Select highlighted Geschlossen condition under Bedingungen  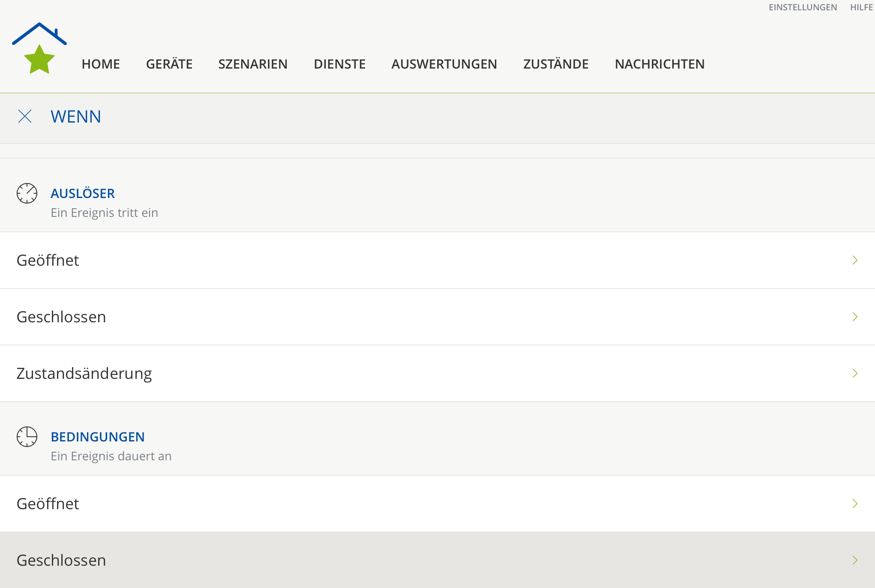[61, 560]
